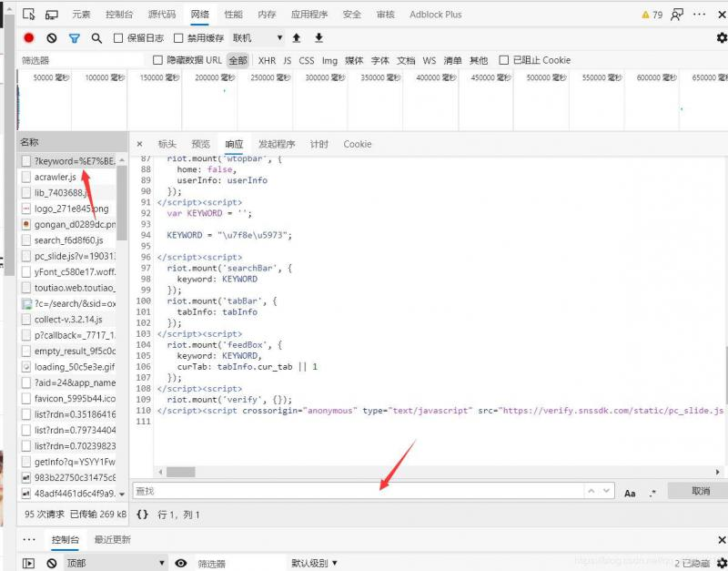Show the Timing tab of request

319,144
